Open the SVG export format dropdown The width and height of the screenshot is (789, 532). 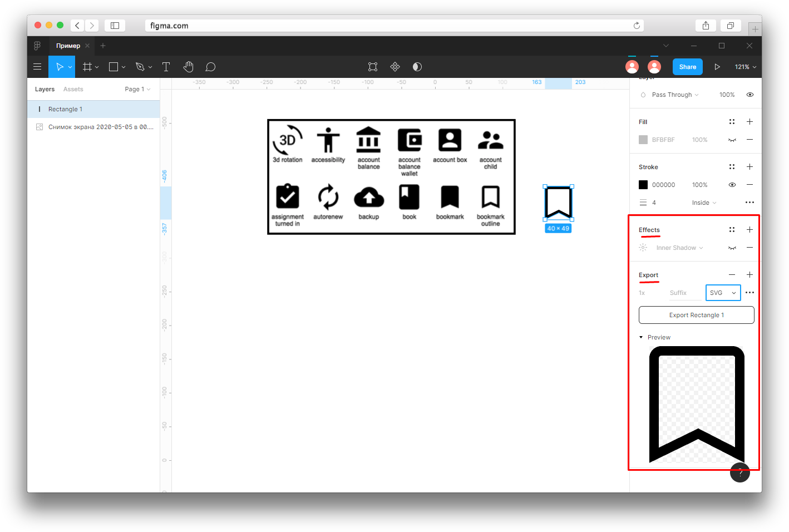coord(723,293)
